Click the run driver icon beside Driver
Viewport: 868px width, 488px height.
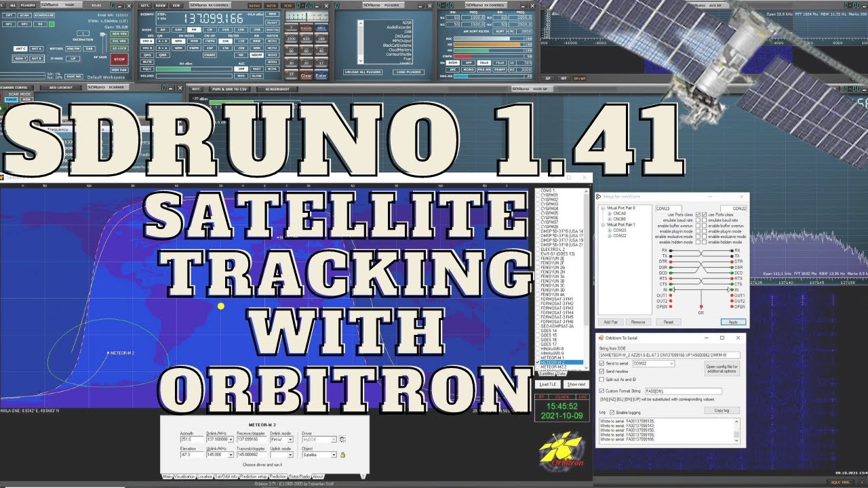[342, 439]
